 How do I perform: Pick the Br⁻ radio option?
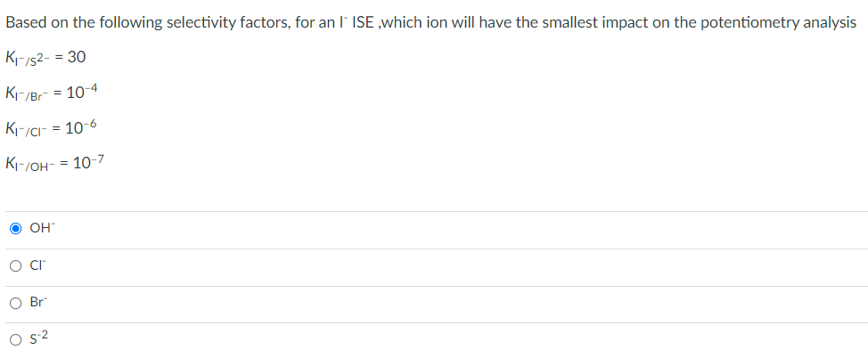pyautogui.click(x=16, y=303)
